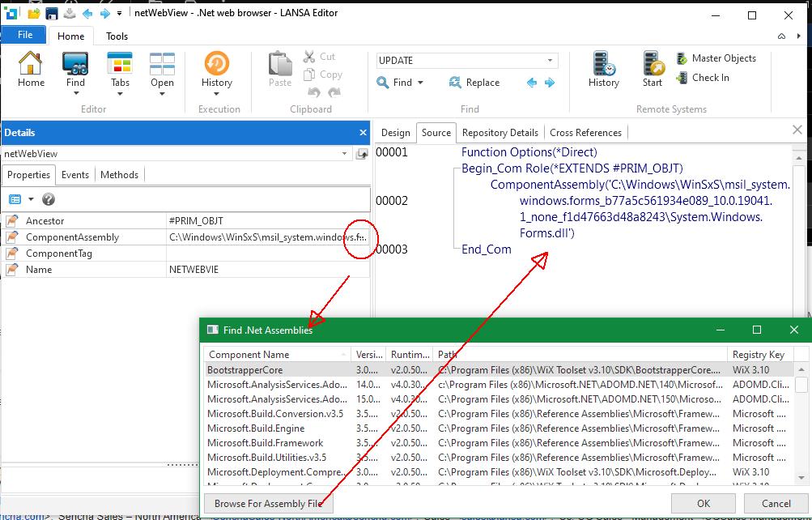The width and height of the screenshot is (812, 520).
Task: Click the Find next arrow
Action: tap(550, 83)
